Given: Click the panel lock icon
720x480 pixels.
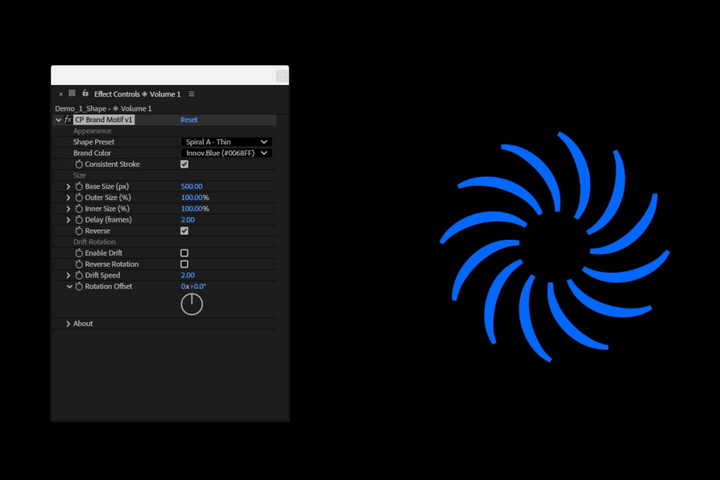Looking at the screenshot, I should (85, 94).
